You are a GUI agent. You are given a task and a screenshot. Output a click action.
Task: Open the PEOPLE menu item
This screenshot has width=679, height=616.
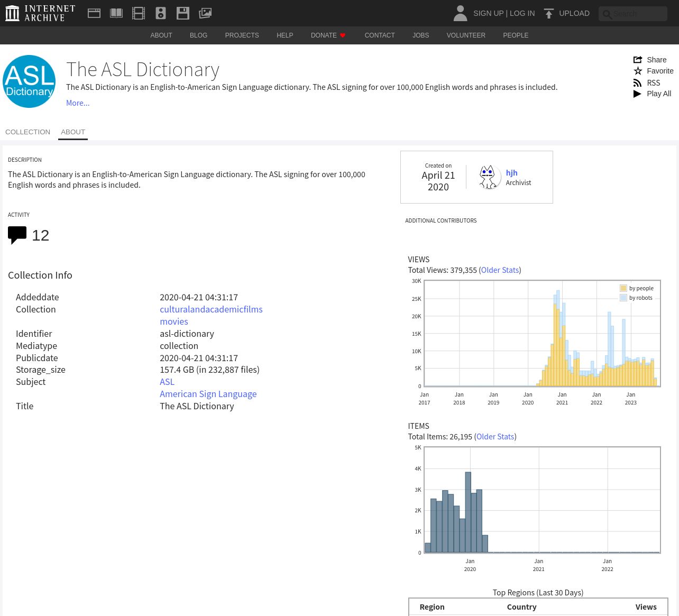pos(516,35)
